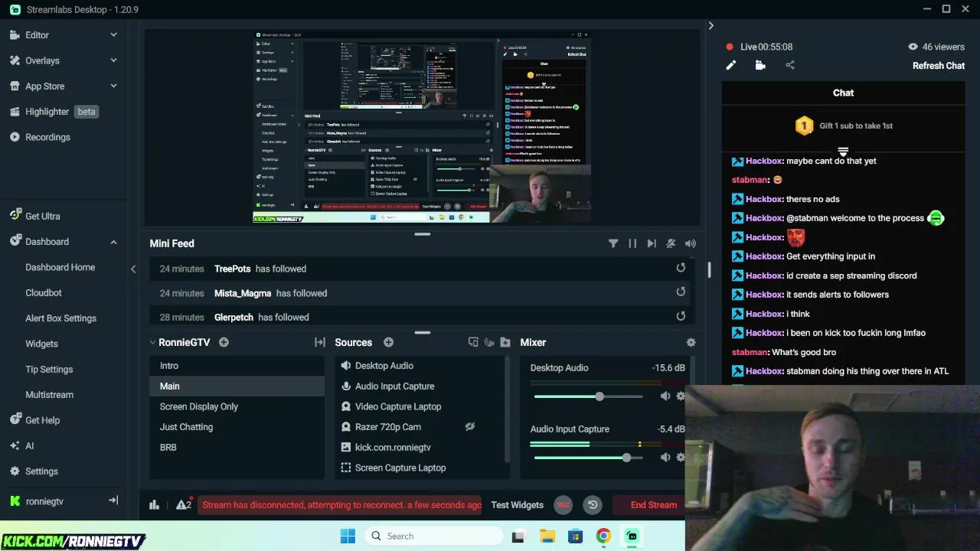Toggle the replay buffer button
The image size is (980, 551).
coord(593,505)
